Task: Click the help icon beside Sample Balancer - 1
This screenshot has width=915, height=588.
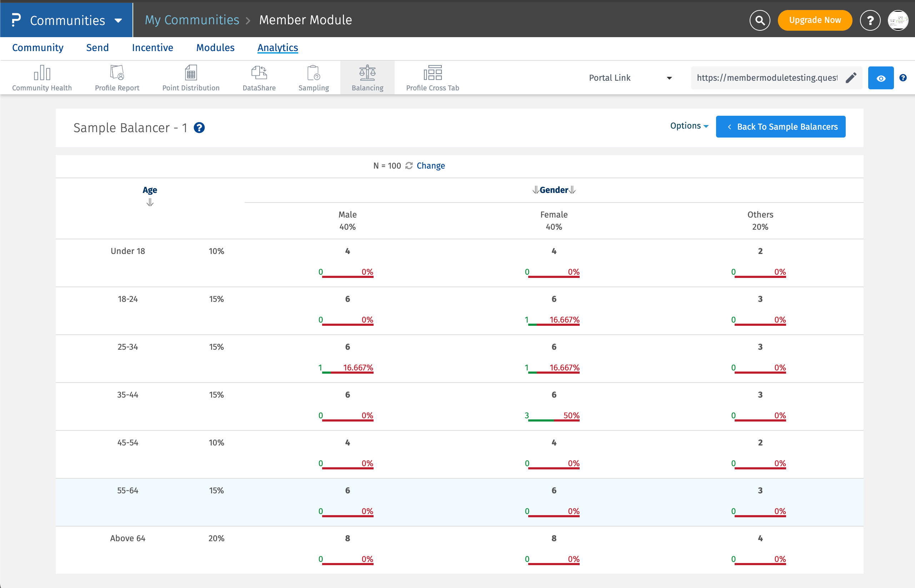Action: 199,128
